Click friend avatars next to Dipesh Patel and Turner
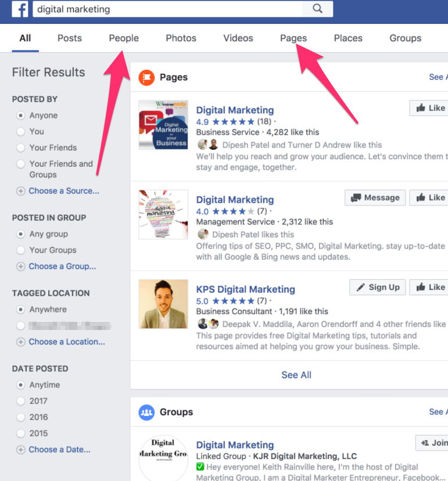Viewport: 448px width, 481px height. 208,145
